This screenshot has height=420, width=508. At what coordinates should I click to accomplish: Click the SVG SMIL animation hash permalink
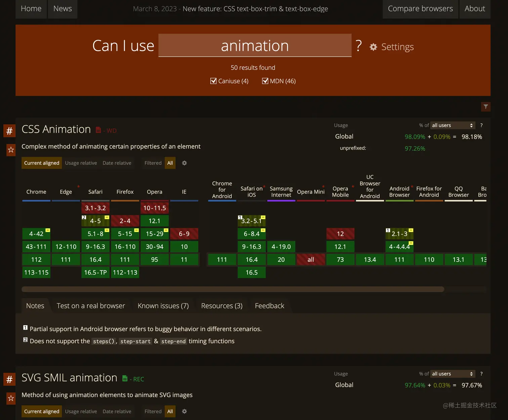point(9,379)
